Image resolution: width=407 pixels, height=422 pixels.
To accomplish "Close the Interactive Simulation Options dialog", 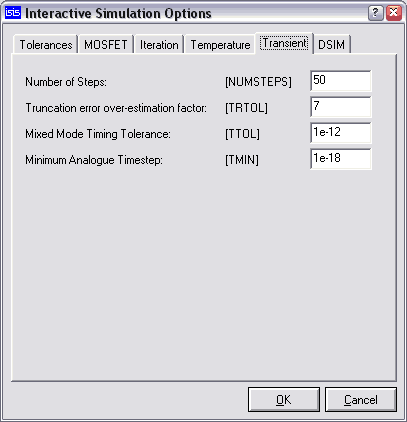I will click(x=394, y=13).
